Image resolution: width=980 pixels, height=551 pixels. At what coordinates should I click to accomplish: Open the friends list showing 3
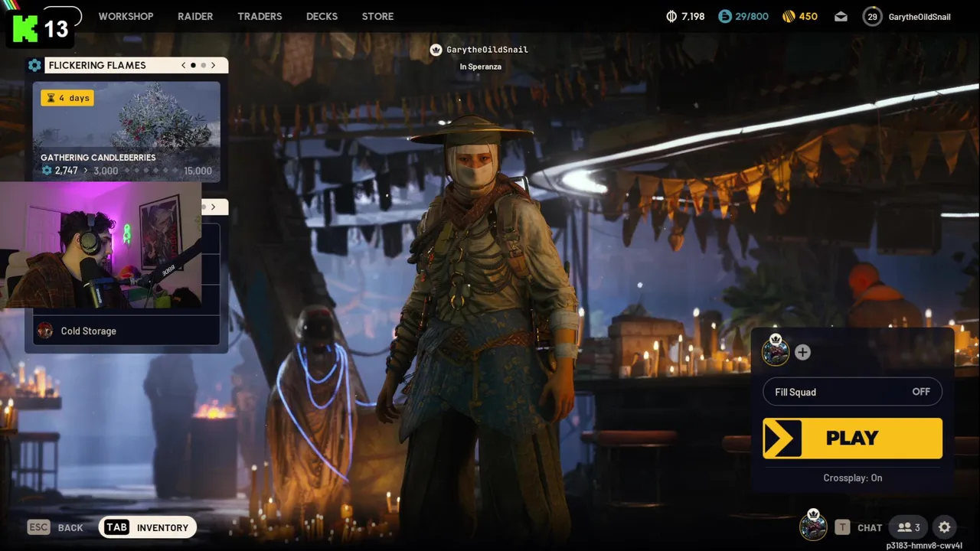pyautogui.click(x=909, y=527)
